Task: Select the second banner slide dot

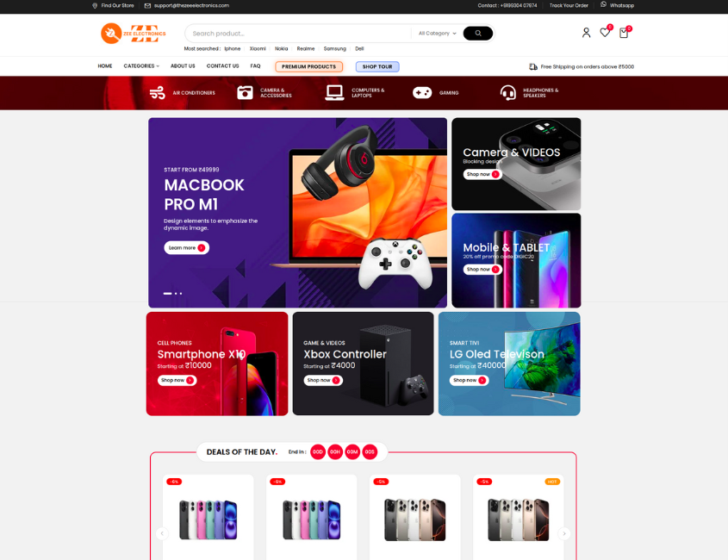Action: [176, 294]
